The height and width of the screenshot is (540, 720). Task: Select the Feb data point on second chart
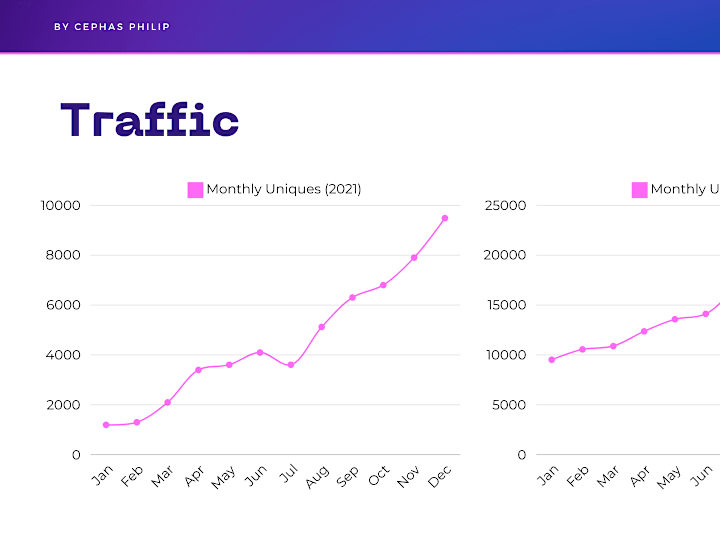[x=582, y=349]
